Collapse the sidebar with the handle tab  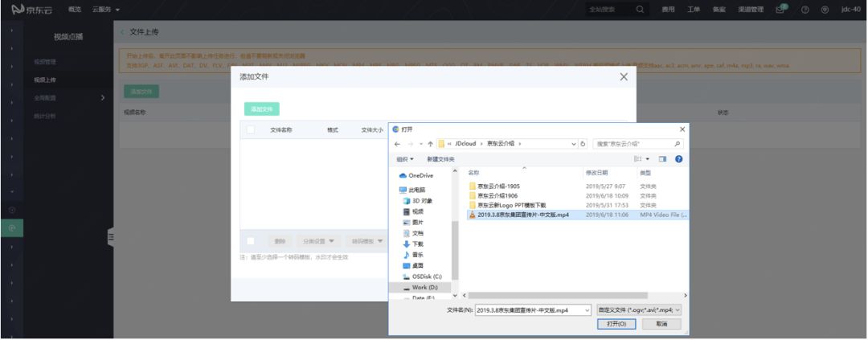[111, 237]
